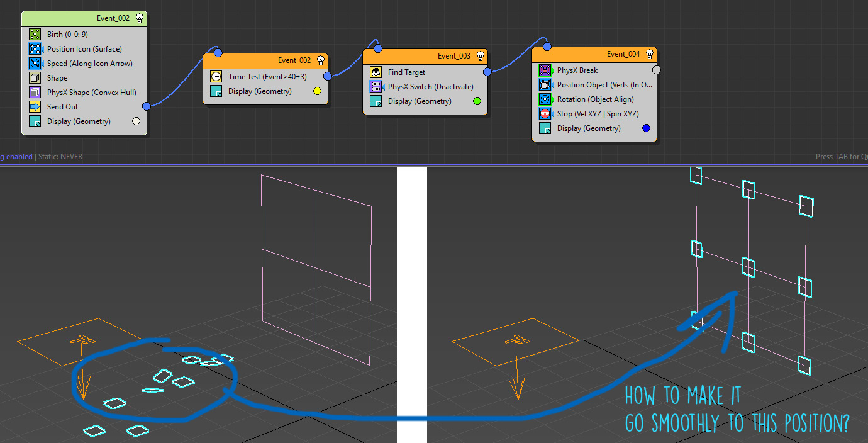Click the Rotation operator icon
The image size is (868, 443).
tap(545, 99)
